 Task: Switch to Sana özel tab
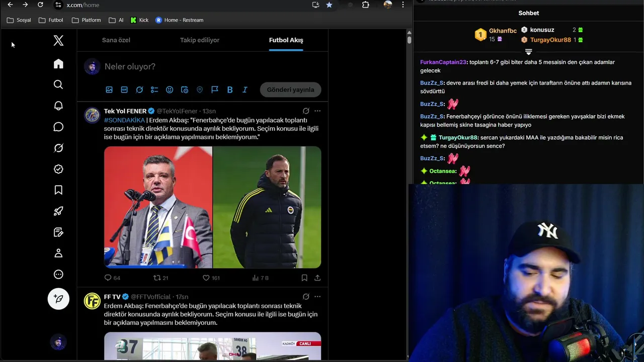[x=116, y=40]
